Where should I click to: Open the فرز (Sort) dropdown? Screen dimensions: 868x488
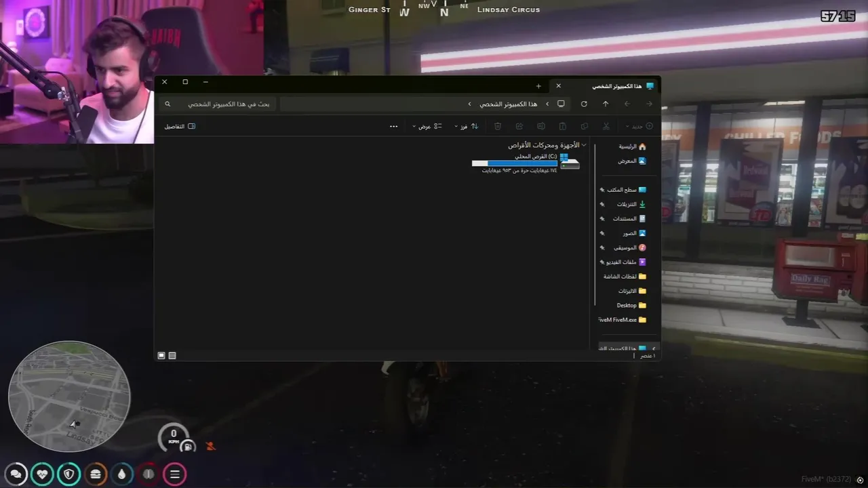pyautogui.click(x=466, y=126)
